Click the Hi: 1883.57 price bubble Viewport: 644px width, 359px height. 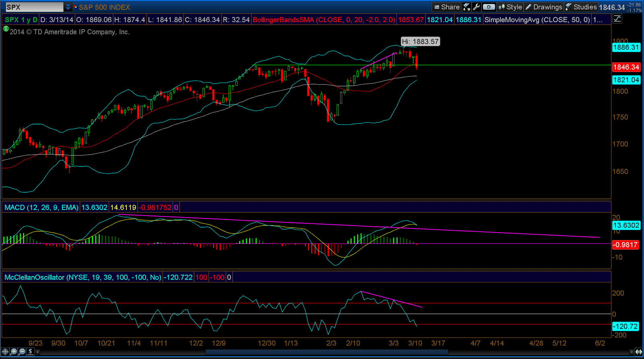pos(420,42)
